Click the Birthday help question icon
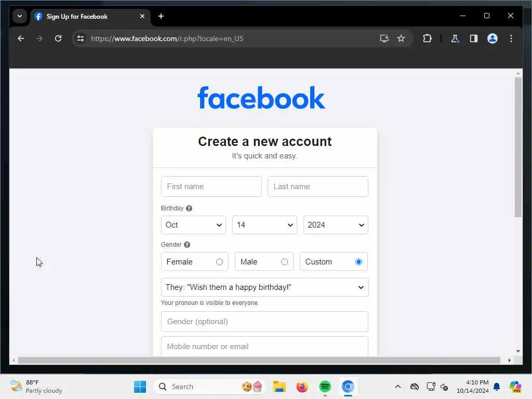 [189, 208]
